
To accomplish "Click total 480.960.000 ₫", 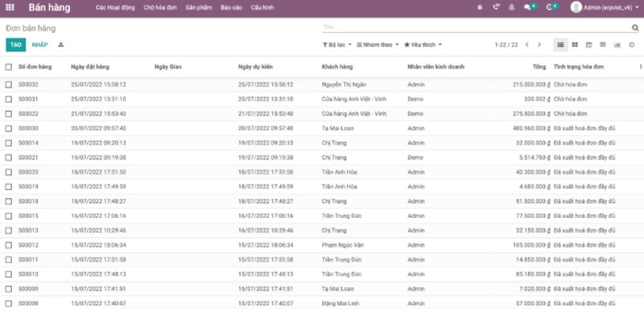I will [531, 129].
